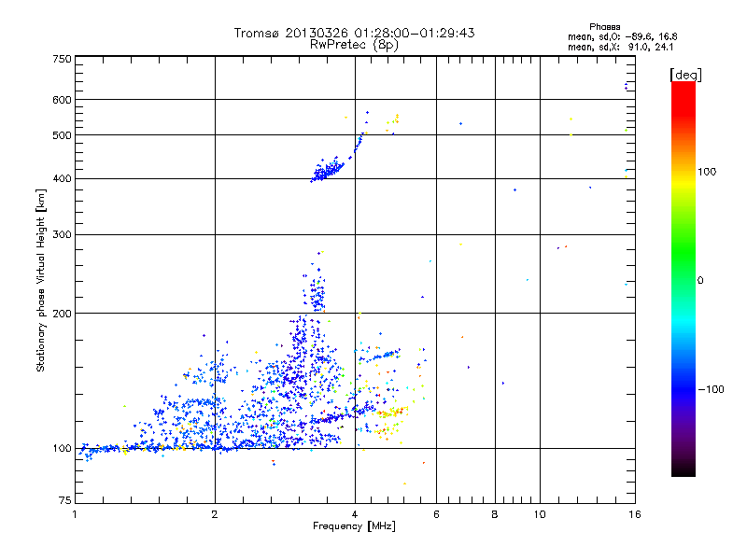Viewport: 747px width, 560px height.
Task: Click the 'Frequency [MHz]' axis title
Action: point(354,526)
